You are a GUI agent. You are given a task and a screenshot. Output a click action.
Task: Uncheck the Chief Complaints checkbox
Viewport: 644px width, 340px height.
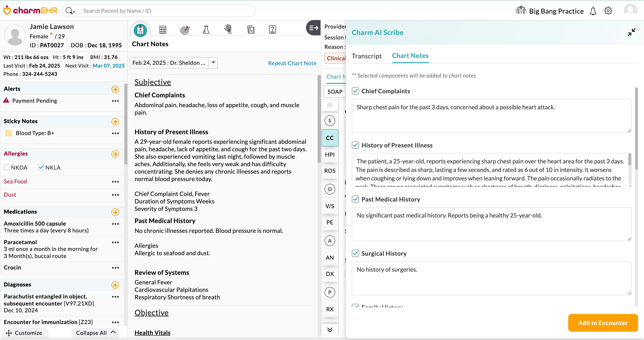click(x=355, y=91)
